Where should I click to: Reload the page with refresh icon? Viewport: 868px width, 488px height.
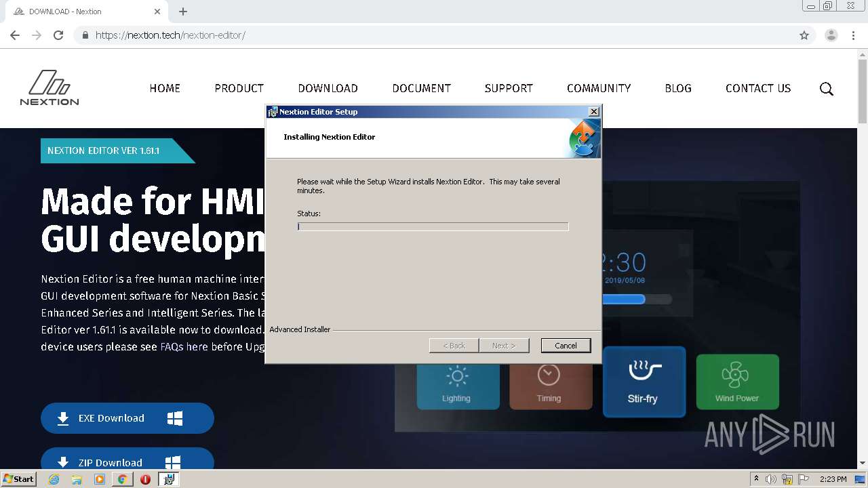coord(58,35)
